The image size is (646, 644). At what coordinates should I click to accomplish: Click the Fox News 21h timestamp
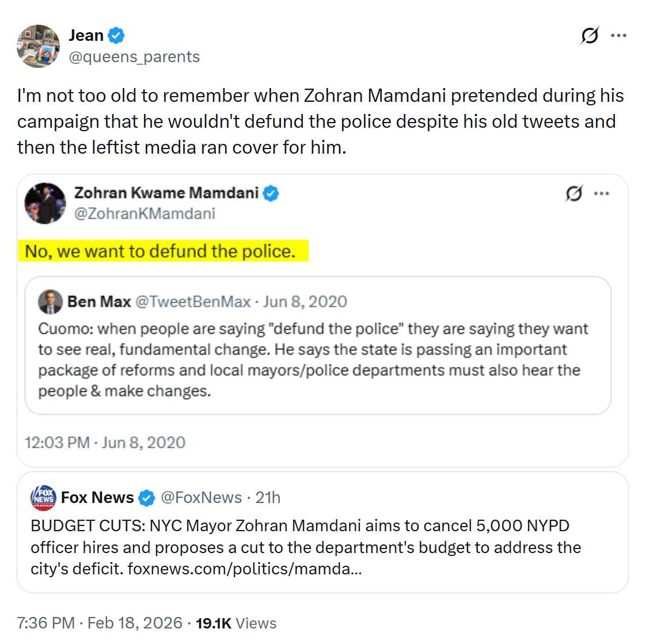268,497
